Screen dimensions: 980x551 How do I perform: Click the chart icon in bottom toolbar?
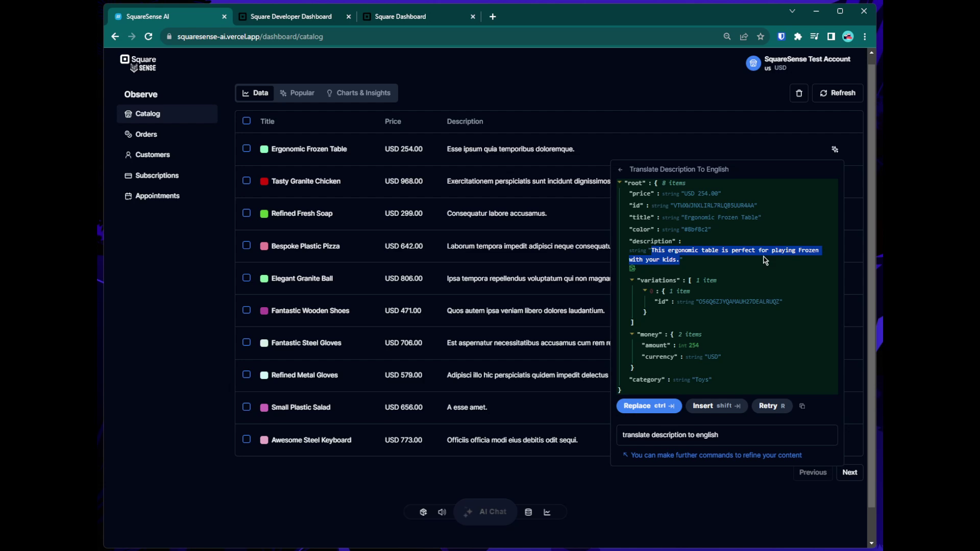pyautogui.click(x=547, y=512)
